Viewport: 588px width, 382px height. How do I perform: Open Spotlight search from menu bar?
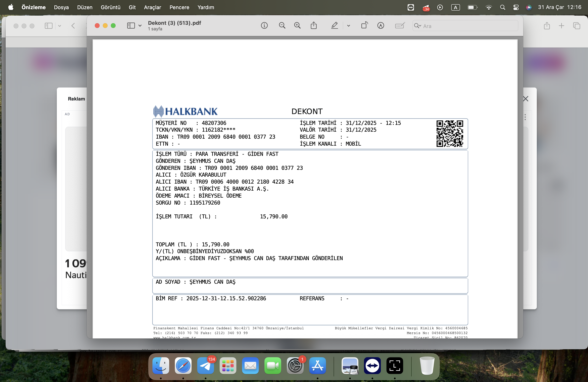tap(502, 7)
